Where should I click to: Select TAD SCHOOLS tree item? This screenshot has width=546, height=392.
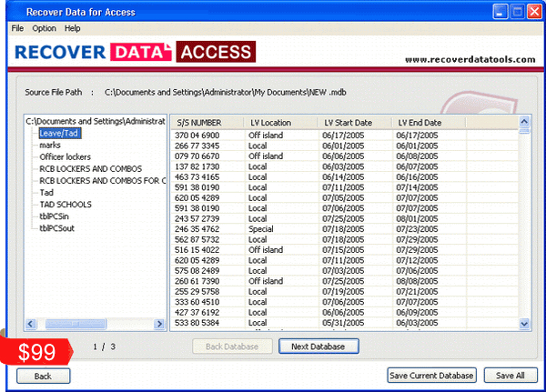66,205
